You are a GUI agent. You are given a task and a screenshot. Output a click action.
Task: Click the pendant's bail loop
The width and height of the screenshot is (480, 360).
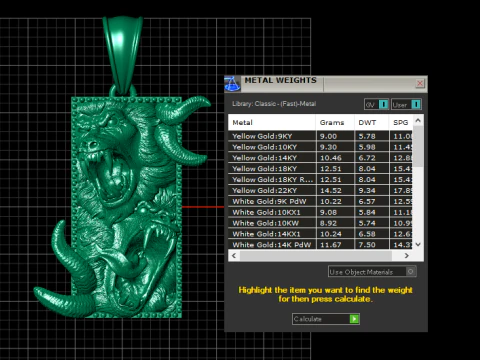(x=123, y=55)
